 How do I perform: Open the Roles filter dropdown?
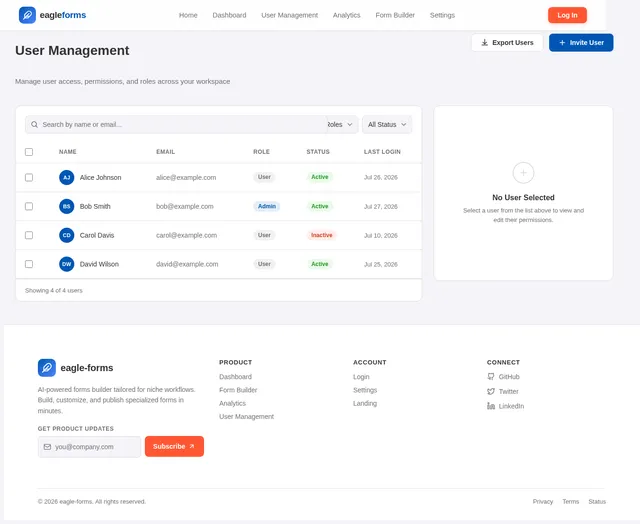342,124
